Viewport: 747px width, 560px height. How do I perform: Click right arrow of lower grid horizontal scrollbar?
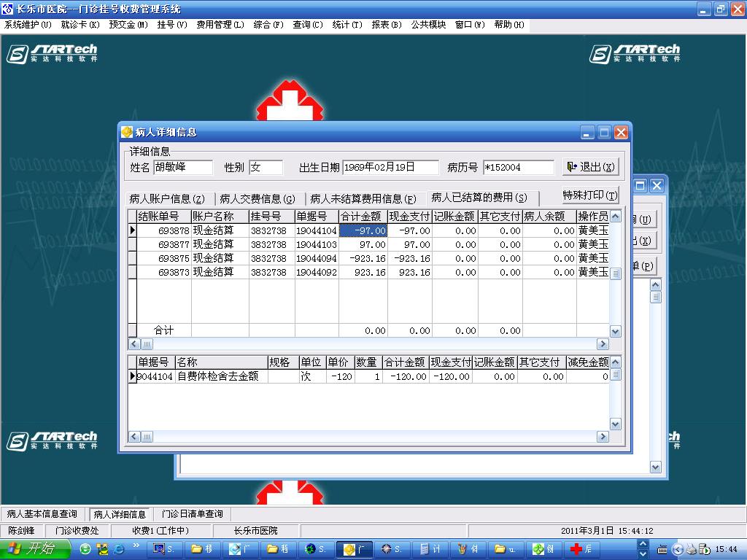click(603, 436)
